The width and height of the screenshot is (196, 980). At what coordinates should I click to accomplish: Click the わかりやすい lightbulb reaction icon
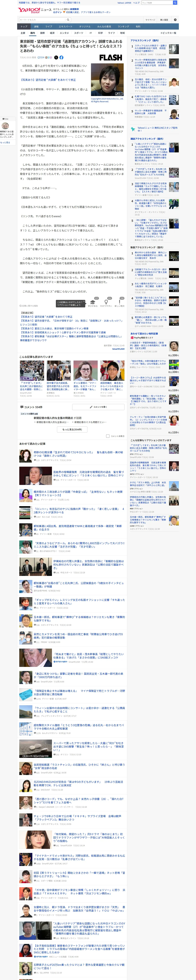pyautogui.click(x=106, y=302)
